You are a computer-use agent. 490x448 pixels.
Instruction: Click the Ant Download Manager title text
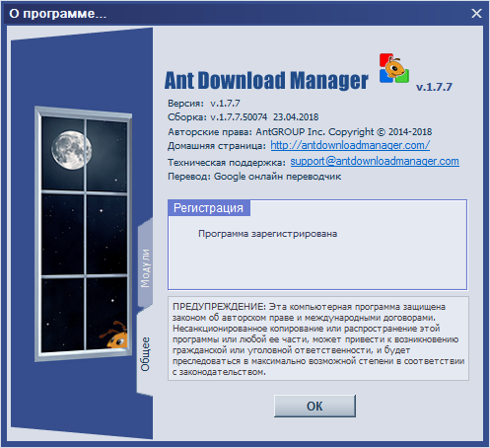[266, 81]
